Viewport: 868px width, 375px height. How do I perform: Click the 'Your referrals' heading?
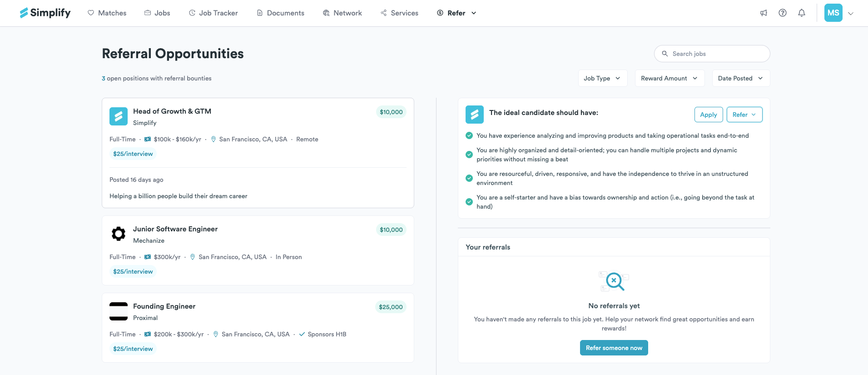click(x=488, y=247)
